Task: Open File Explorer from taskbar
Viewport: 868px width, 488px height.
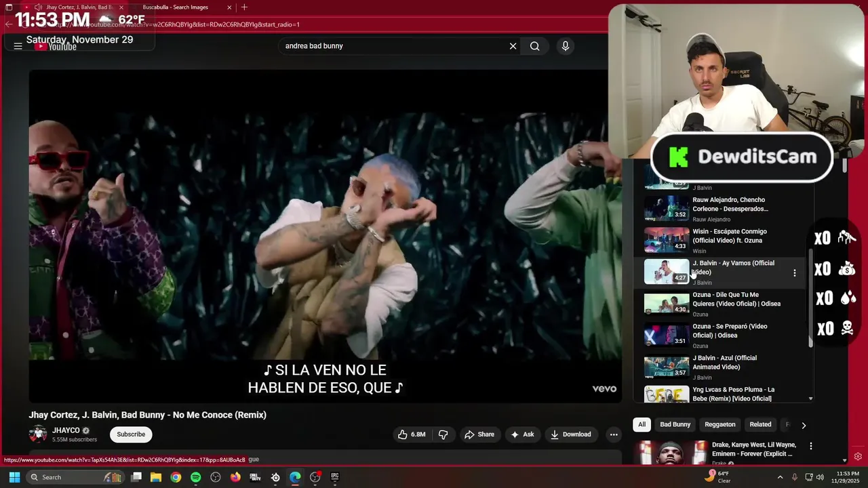Action: (x=155, y=477)
